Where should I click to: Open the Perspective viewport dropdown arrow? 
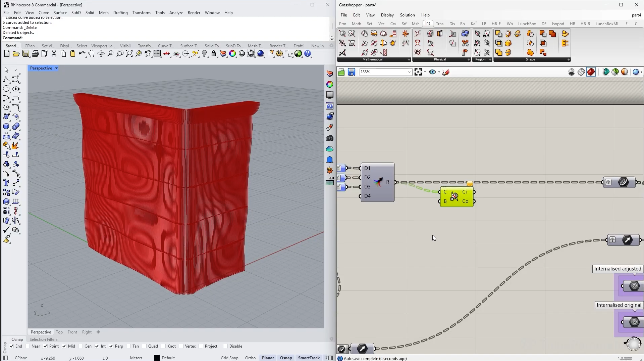[x=56, y=68]
